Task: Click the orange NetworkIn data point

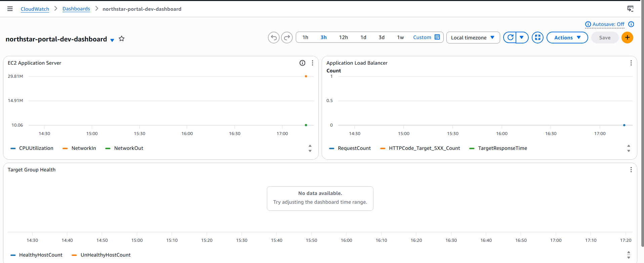Action: click(x=306, y=76)
